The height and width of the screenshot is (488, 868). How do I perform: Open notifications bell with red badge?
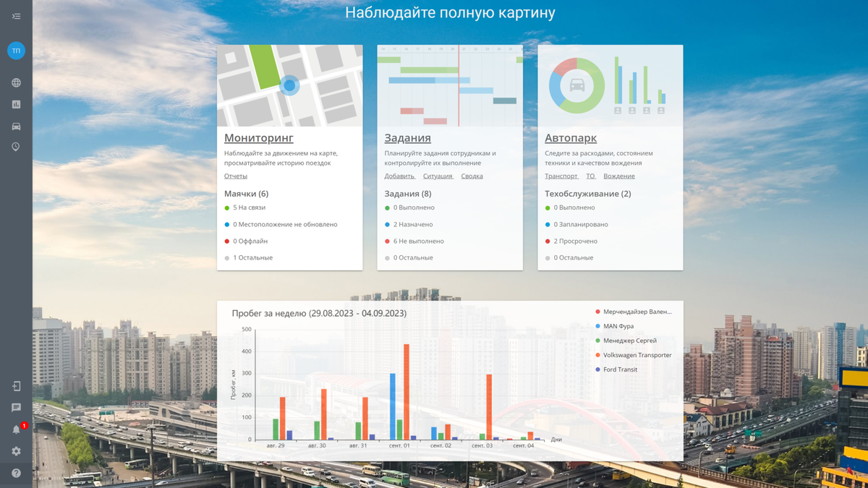point(17,429)
